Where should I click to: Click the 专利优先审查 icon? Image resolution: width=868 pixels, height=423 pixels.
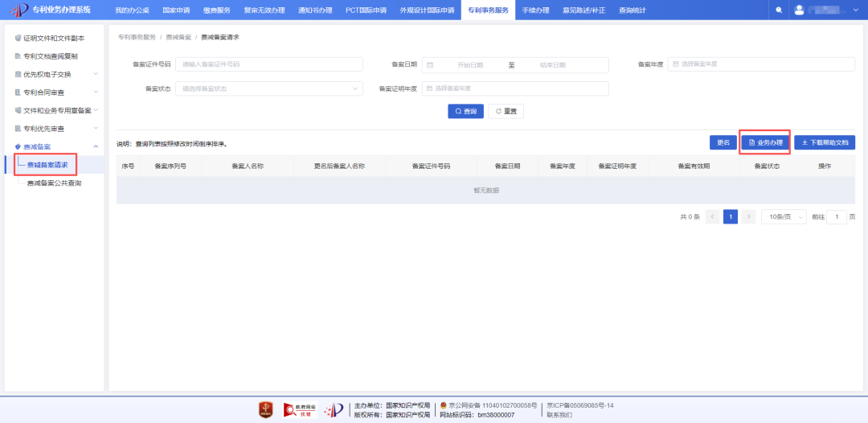point(18,129)
